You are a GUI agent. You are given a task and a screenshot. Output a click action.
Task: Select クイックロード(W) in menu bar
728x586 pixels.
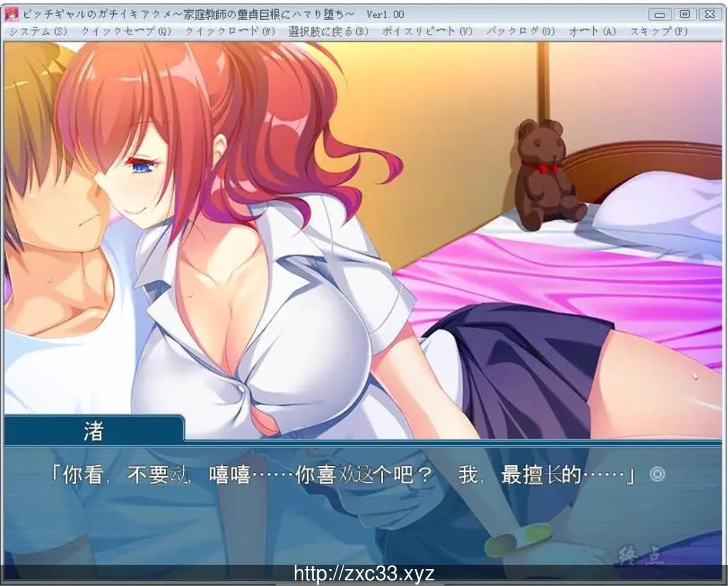click(x=230, y=32)
